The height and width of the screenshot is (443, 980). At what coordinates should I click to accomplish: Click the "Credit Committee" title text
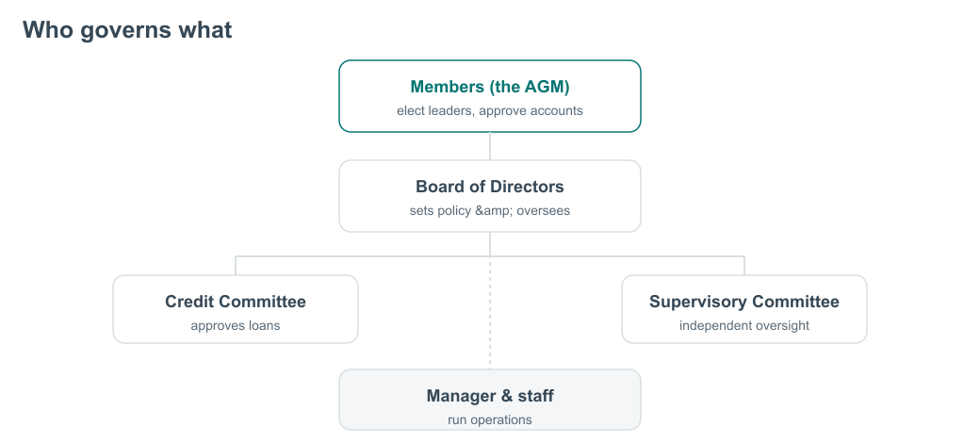coord(236,302)
